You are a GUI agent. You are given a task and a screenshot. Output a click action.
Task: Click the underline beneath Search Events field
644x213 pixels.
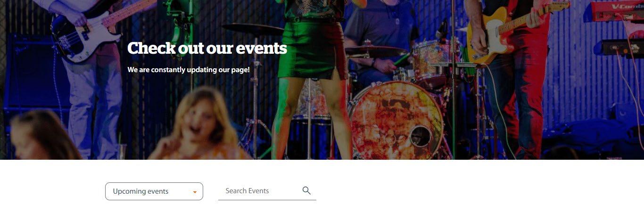[x=267, y=200]
